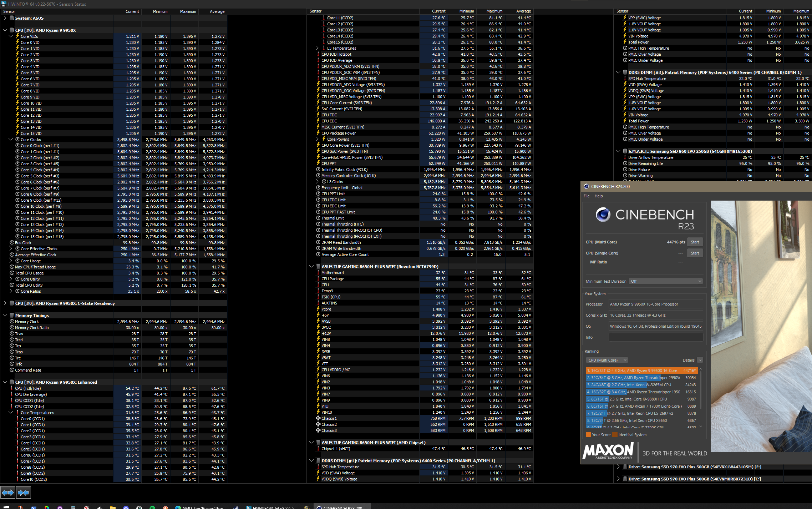The width and height of the screenshot is (812, 509).
Task: Collapse the CPU [#0] AMD Ryzen 9 9950X group
Action: (5, 30)
